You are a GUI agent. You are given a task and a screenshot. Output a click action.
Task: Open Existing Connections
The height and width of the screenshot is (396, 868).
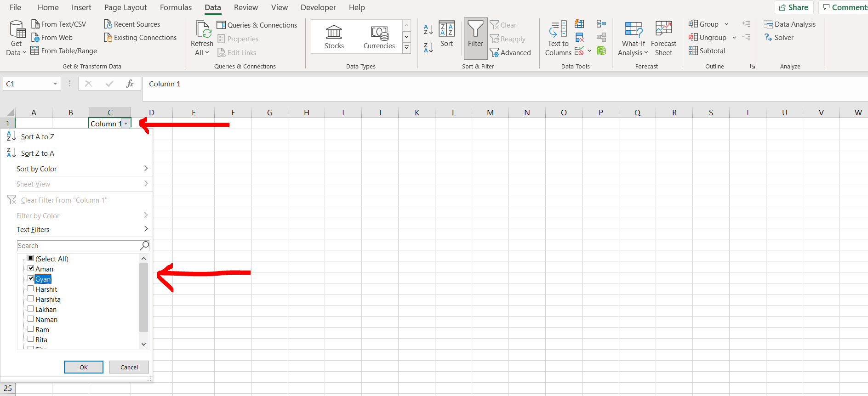140,38
